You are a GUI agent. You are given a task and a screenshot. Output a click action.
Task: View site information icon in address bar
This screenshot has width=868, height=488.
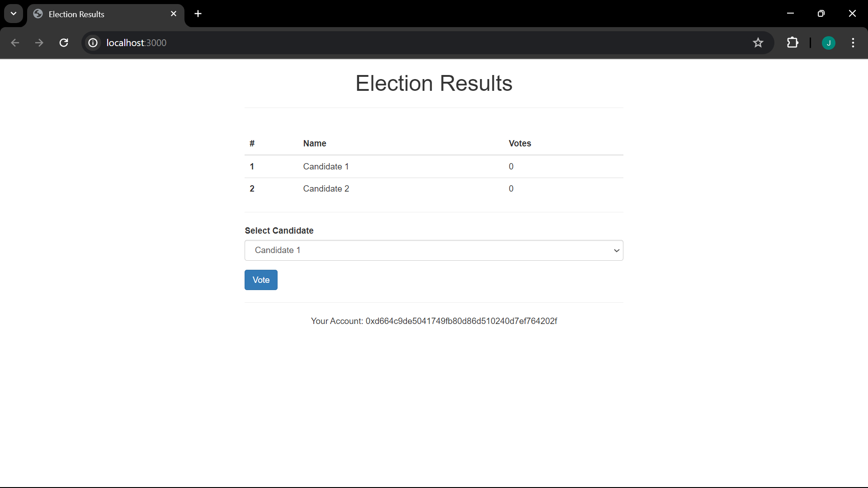click(x=93, y=42)
